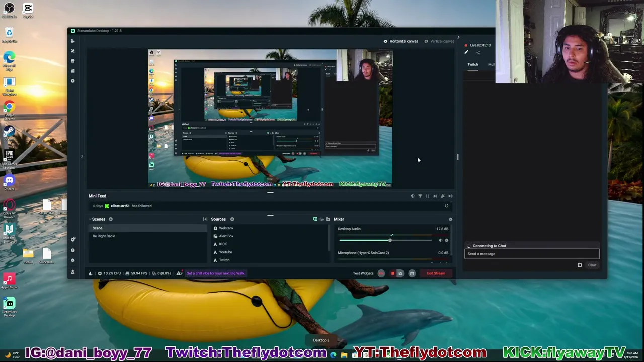This screenshot has height=362, width=644.
Task: Open the notifications warning icon
Action: click(179, 273)
